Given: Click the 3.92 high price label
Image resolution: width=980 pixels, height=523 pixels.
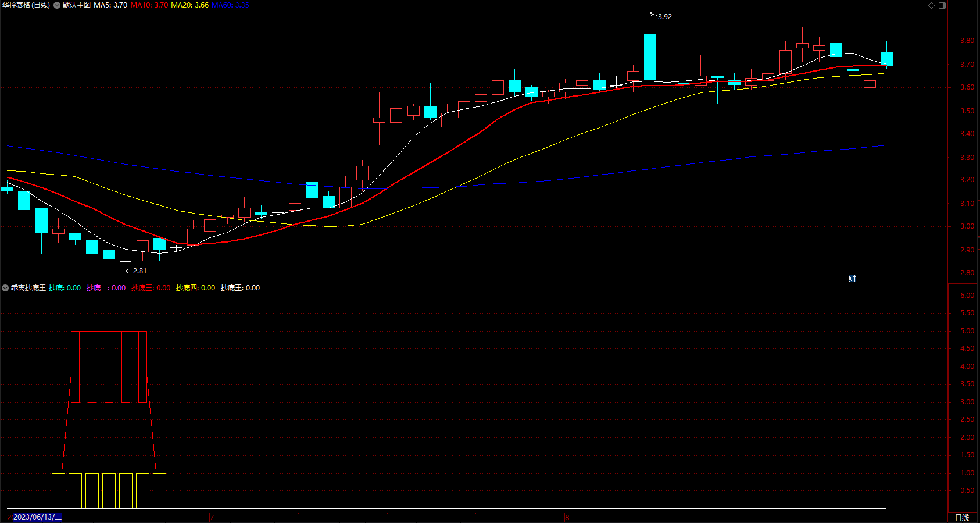Looking at the screenshot, I should point(664,17).
